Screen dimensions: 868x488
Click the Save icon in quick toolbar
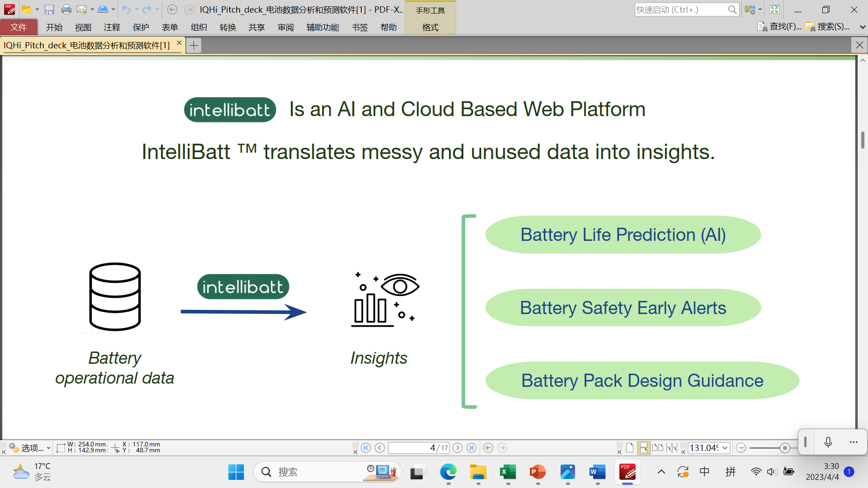click(49, 9)
